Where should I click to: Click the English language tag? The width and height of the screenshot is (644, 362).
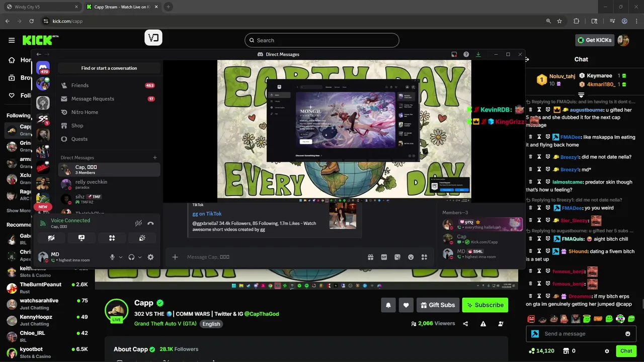[x=211, y=324]
